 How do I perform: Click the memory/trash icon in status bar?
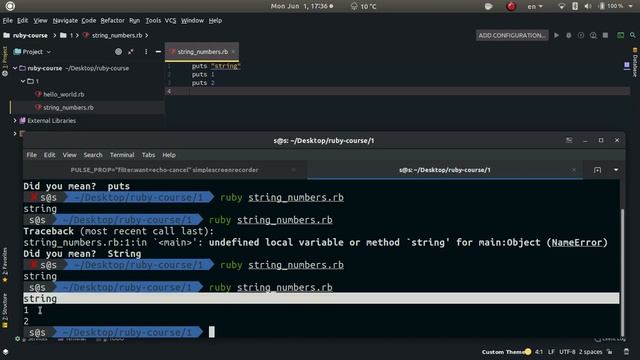[x=627, y=352]
